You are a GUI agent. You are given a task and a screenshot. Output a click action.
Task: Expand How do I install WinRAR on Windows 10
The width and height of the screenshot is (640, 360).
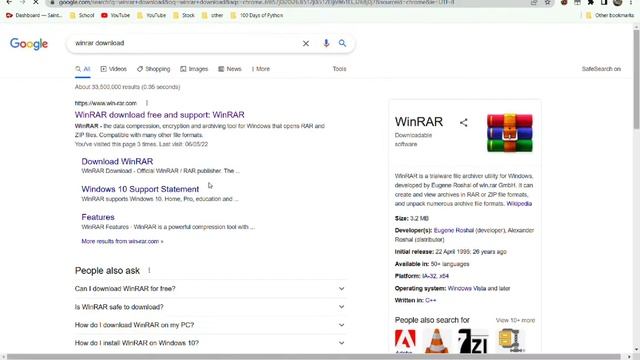point(210,343)
